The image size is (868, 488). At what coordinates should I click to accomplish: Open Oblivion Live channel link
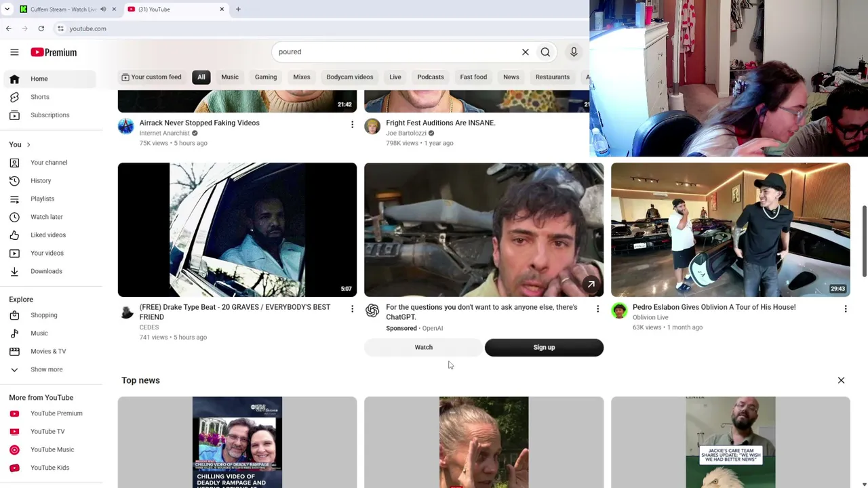650,317
